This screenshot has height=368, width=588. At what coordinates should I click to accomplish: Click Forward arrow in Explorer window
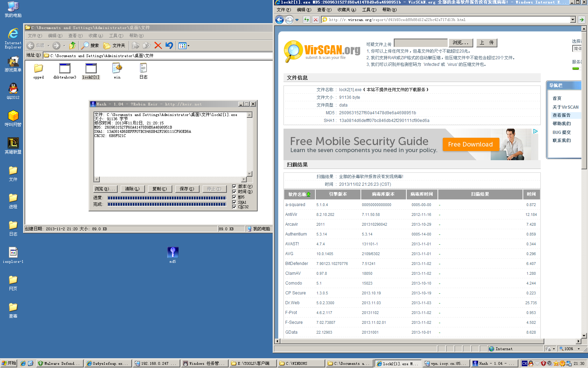(x=56, y=46)
